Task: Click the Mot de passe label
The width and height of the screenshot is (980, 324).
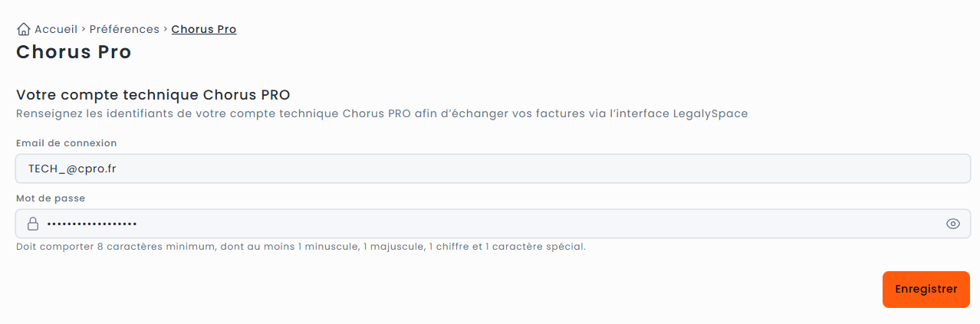Action: click(51, 198)
